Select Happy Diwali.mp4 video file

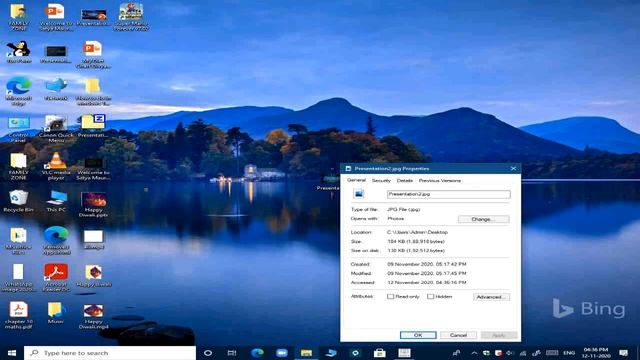(93, 316)
